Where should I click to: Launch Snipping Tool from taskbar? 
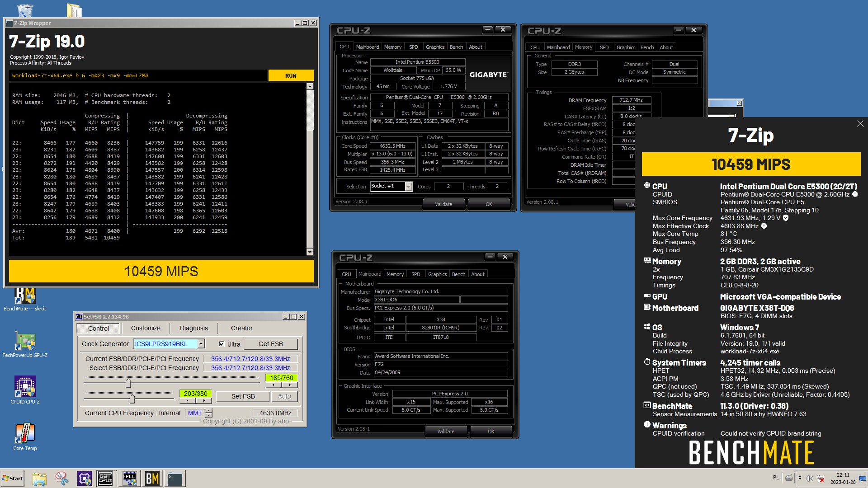(62, 479)
